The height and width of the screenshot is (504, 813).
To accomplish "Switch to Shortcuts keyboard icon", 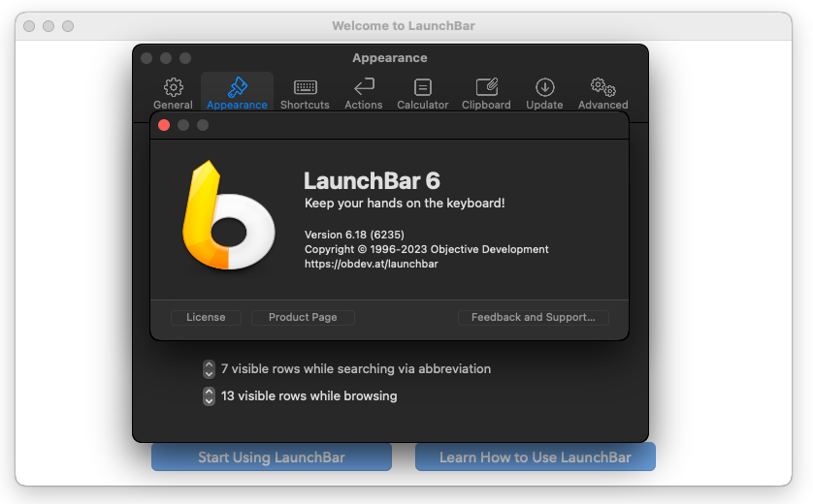I will point(305,88).
